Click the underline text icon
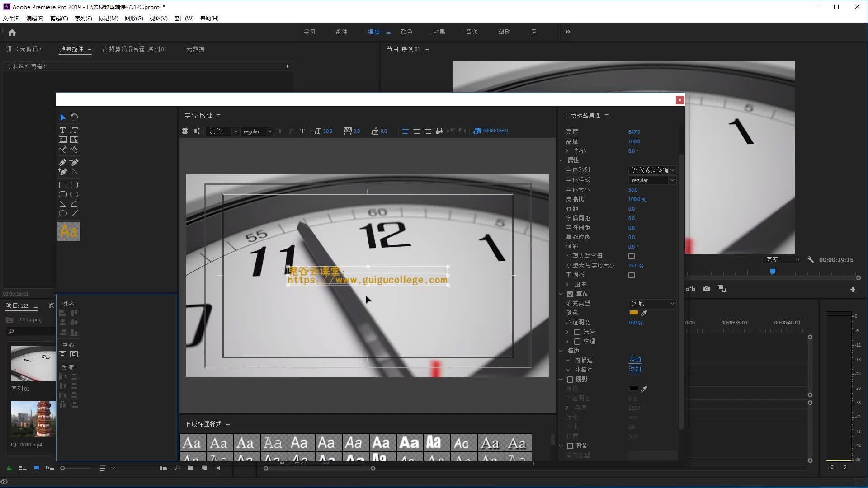This screenshot has height=488, width=868. pyautogui.click(x=302, y=131)
